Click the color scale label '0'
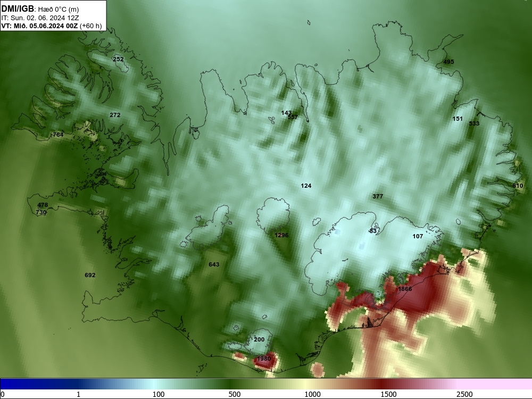 click(x=3, y=394)
